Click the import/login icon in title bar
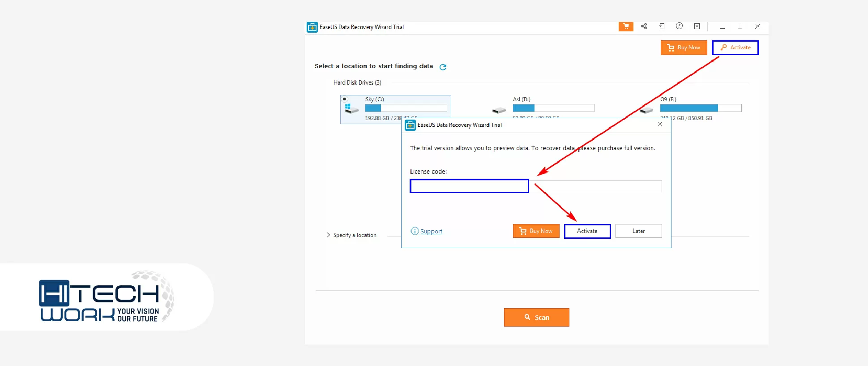Viewport: 868px width, 366px height. [662, 26]
